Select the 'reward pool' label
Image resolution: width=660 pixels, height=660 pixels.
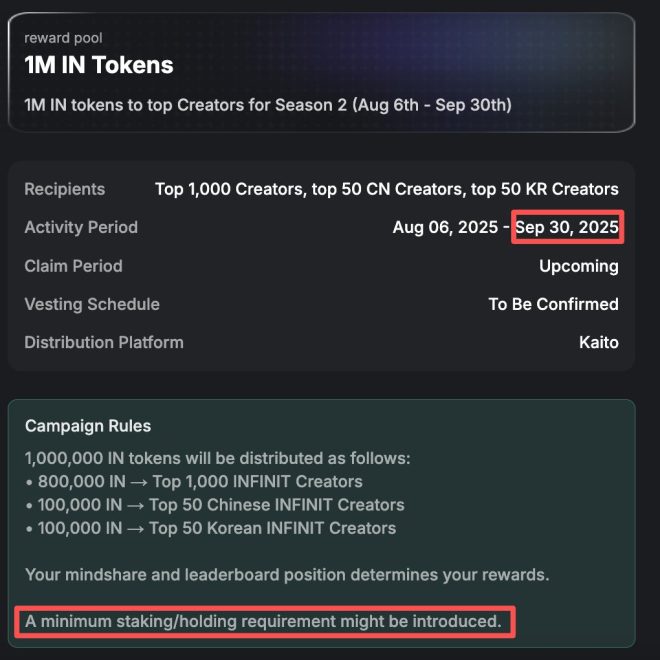click(x=63, y=38)
